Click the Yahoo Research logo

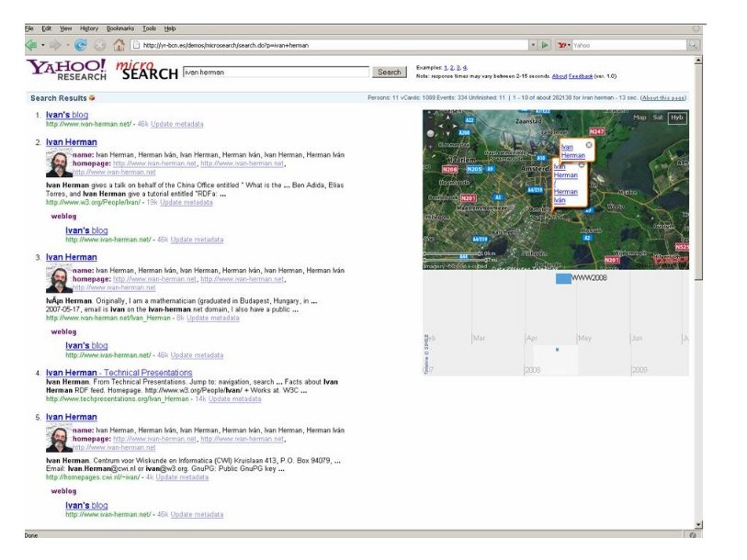coord(66,70)
